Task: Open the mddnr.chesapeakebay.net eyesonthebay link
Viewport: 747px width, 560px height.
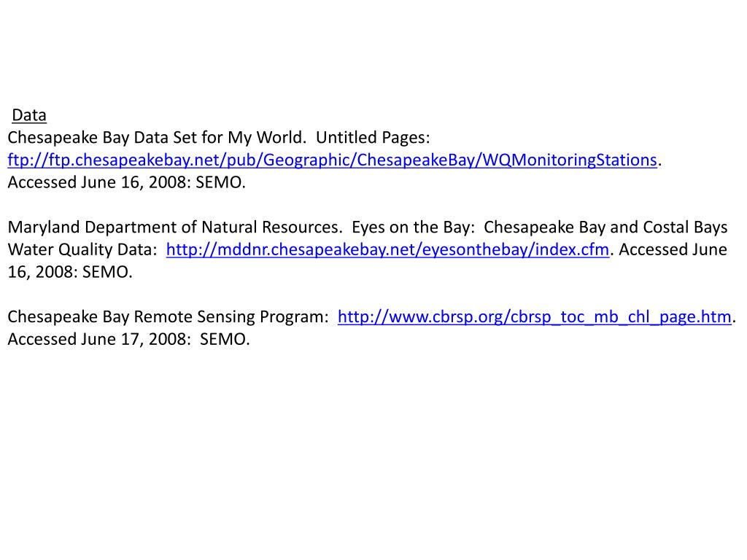Action: [x=387, y=249]
